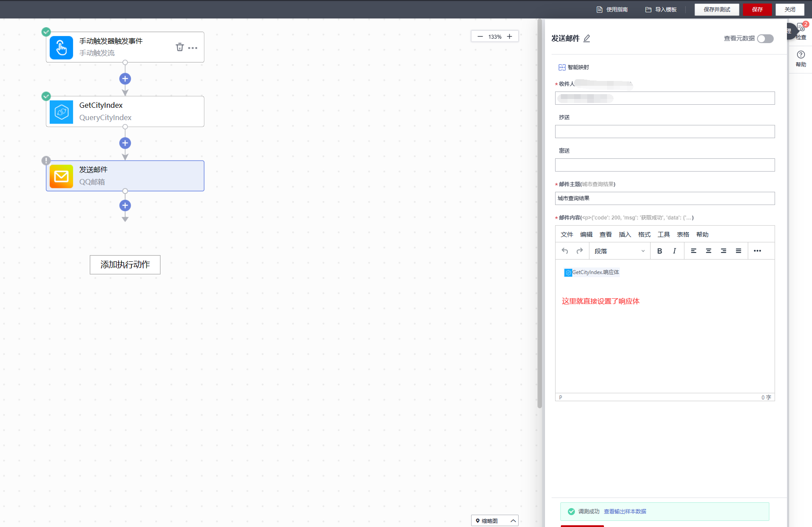
Task: Click the 133% zoom level value
Action: (x=495, y=37)
